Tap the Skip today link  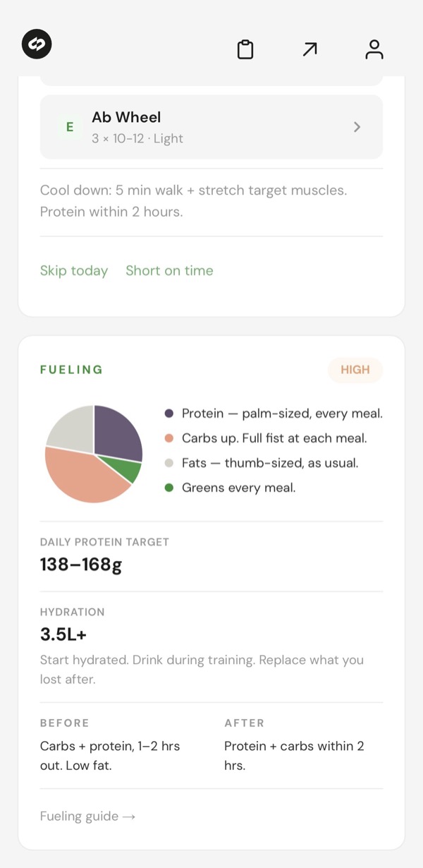(74, 270)
